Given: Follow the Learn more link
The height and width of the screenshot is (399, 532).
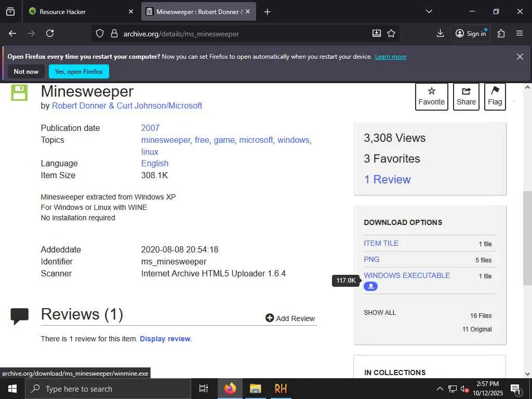Looking at the screenshot, I should 391,57.
